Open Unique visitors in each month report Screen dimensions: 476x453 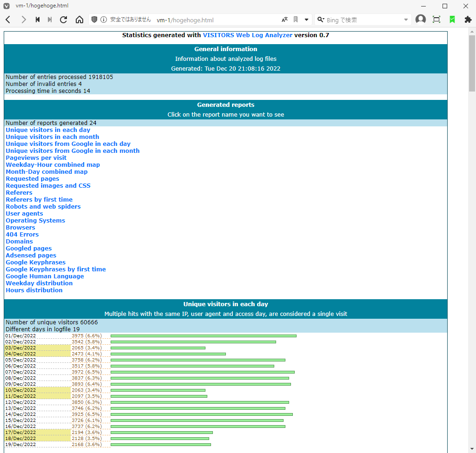pos(52,137)
